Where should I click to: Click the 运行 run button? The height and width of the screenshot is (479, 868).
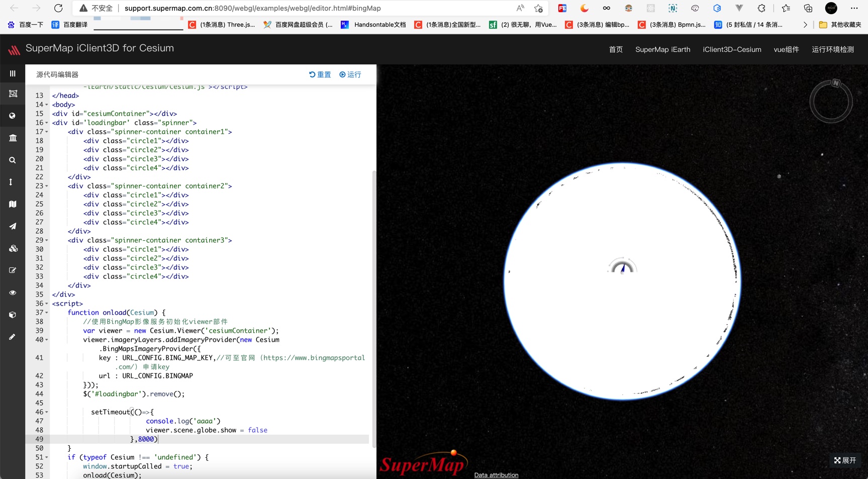[x=350, y=74]
